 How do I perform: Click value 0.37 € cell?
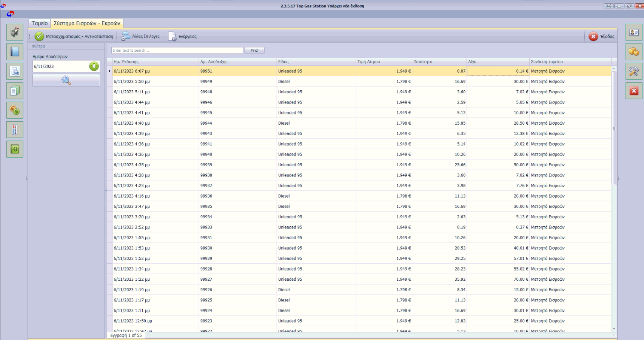(498, 227)
